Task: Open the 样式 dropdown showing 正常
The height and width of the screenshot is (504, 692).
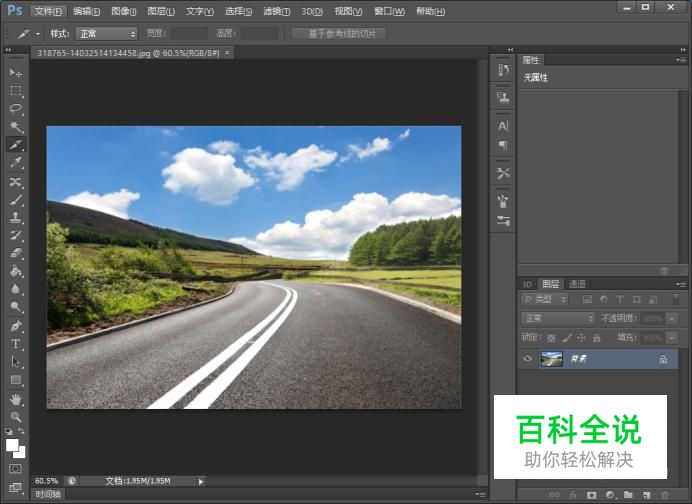Action: click(x=106, y=34)
